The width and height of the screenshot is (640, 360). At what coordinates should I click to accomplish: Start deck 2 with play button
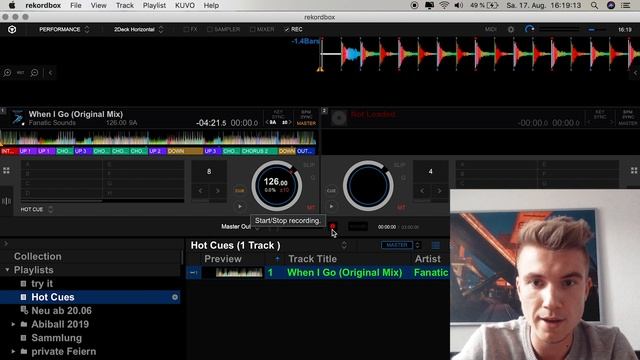coord(331,207)
